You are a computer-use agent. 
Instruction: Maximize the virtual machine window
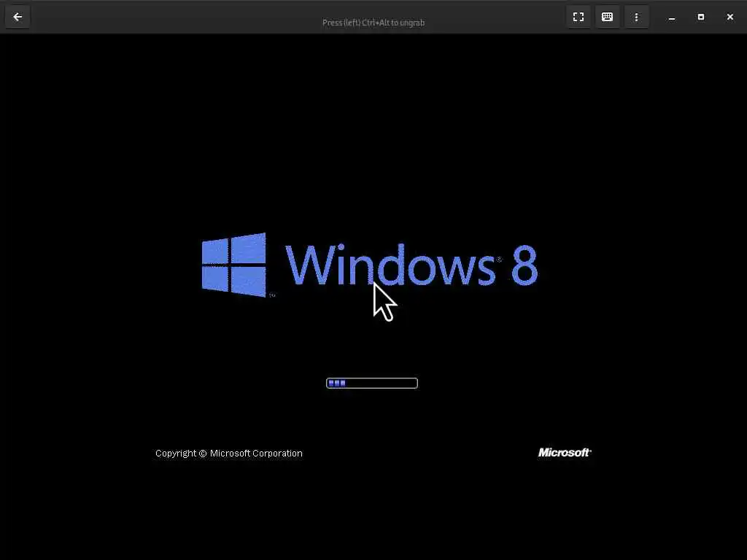701,17
